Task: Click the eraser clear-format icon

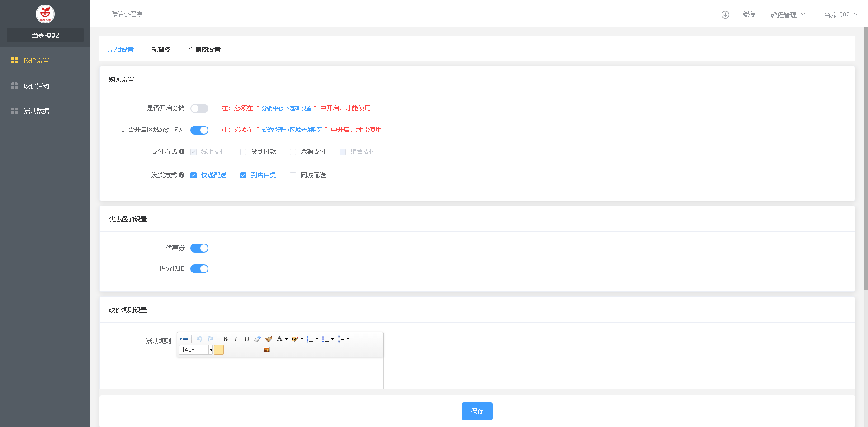Action: 258,339
